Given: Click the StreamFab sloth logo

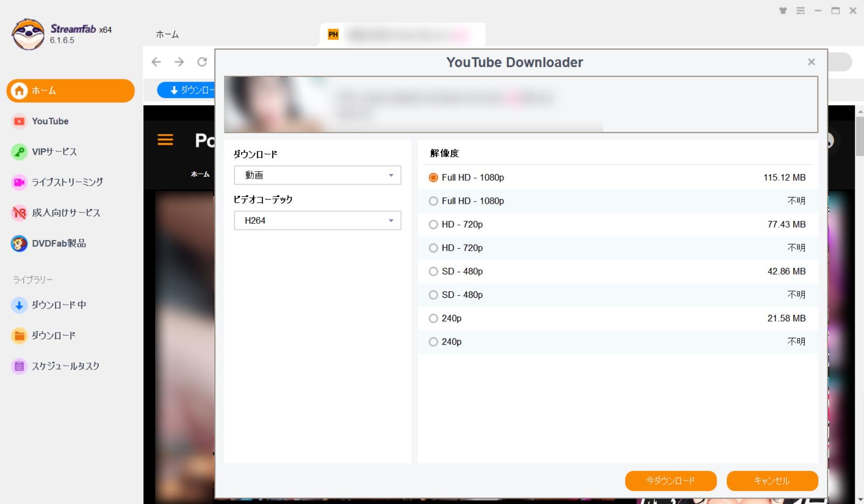Looking at the screenshot, I should coord(28,34).
